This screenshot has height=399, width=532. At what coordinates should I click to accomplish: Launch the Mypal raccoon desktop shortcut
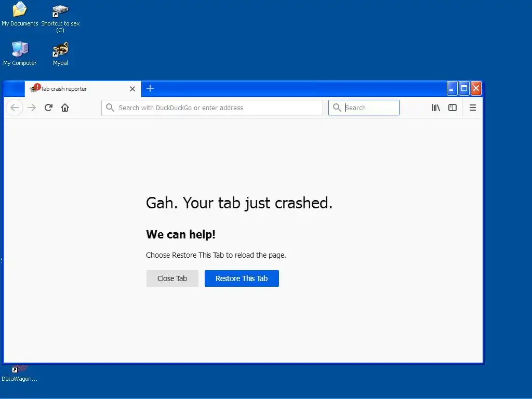60,54
